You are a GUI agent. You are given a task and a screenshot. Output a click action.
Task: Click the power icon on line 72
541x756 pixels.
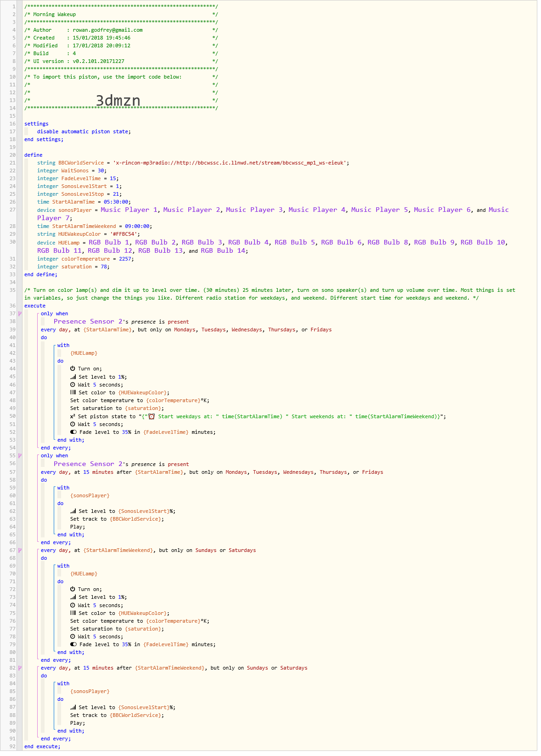coord(73,589)
